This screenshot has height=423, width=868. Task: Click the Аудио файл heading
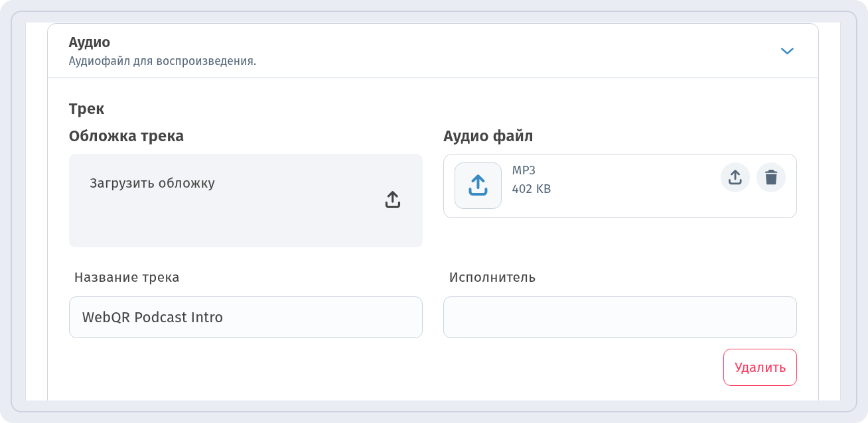point(488,136)
